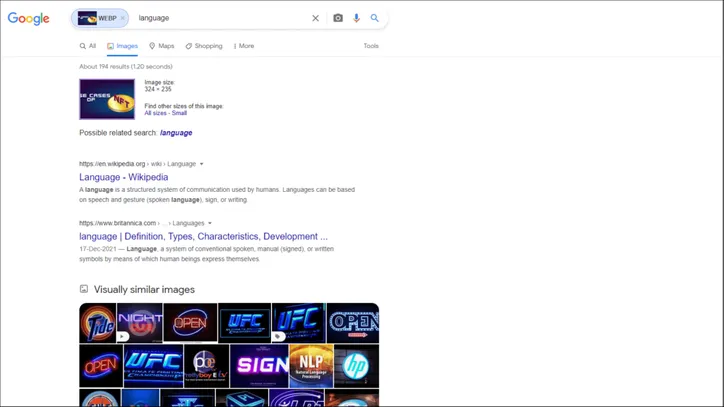Screen dimensions: 724x407
Task: Open search by image camera icon
Action: click(338, 18)
